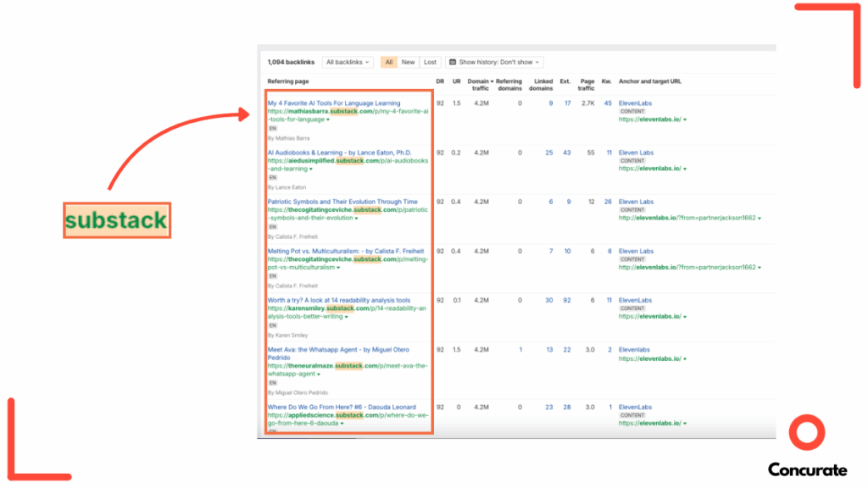Open Eleven Labs anchor in Lance Eaton row

pyautogui.click(x=636, y=152)
